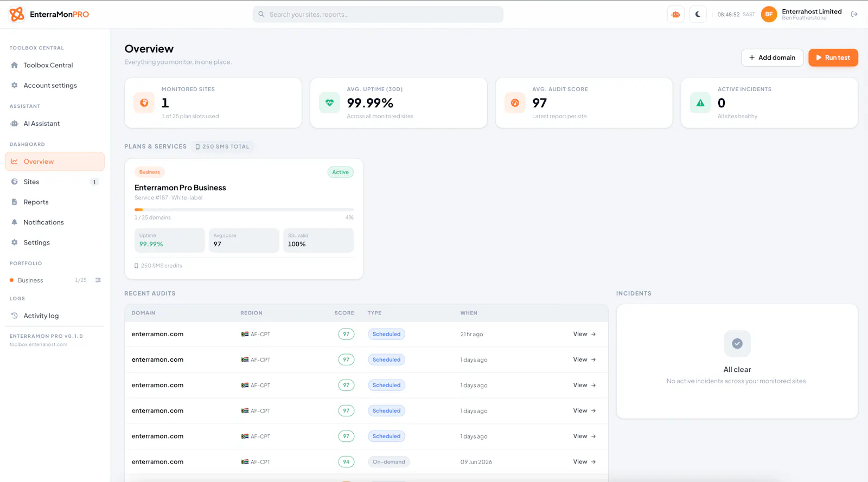This screenshot has height=482, width=868.
Task: Click the Monitored Sites globe icon
Action: (144, 102)
